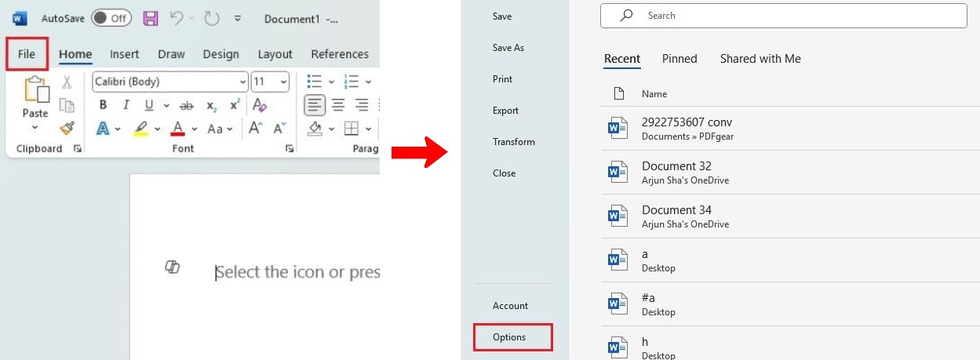Click Save As in the File menu
The height and width of the screenshot is (360, 980).
pos(508,48)
